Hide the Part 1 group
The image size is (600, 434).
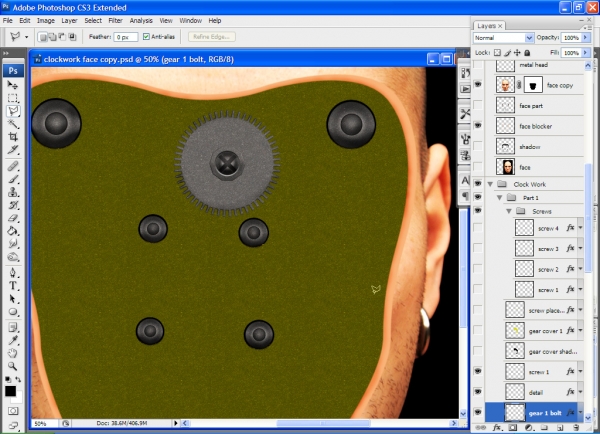pyautogui.click(x=478, y=197)
